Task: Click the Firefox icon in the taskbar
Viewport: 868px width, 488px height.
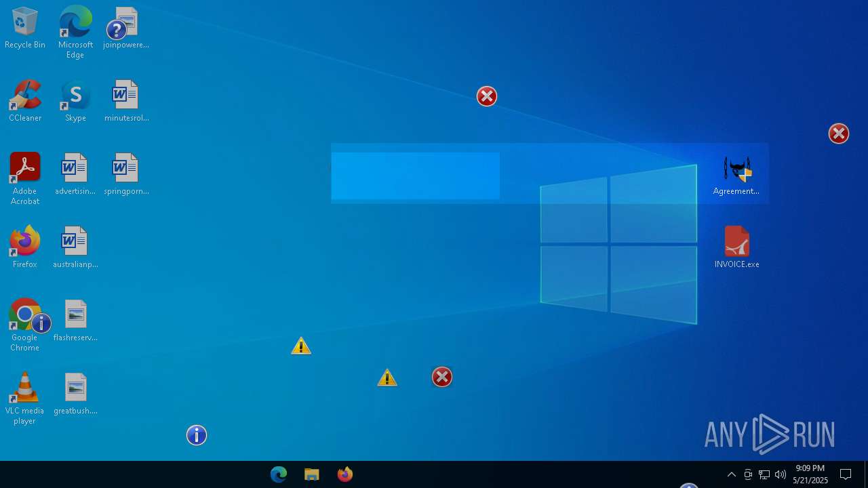Action: click(x=345, y=474)
